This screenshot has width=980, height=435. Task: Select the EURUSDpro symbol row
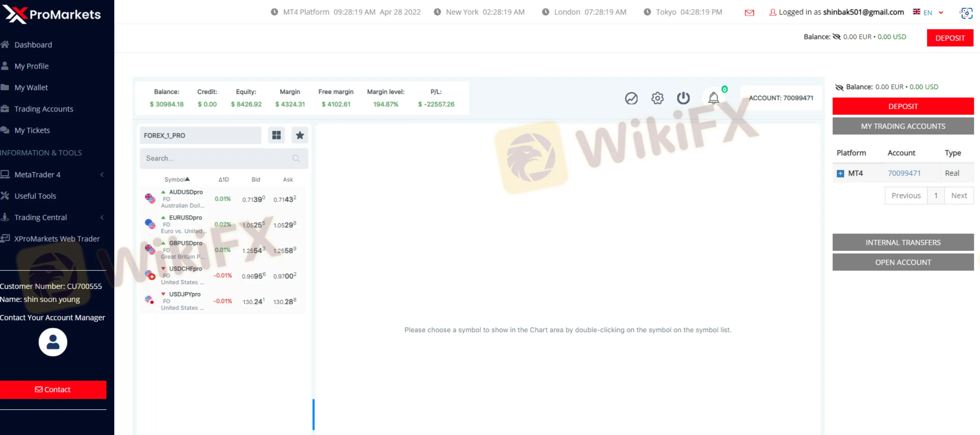[x=223, y=224]
